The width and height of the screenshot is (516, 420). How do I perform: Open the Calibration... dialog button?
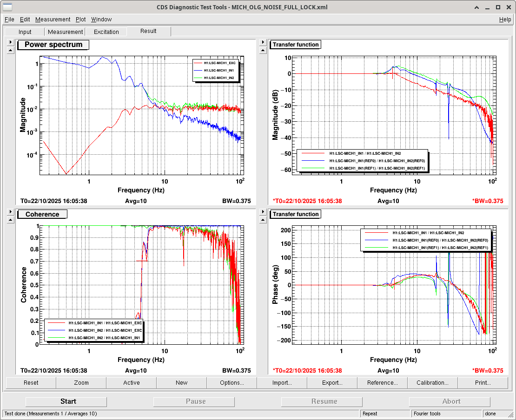432,383
